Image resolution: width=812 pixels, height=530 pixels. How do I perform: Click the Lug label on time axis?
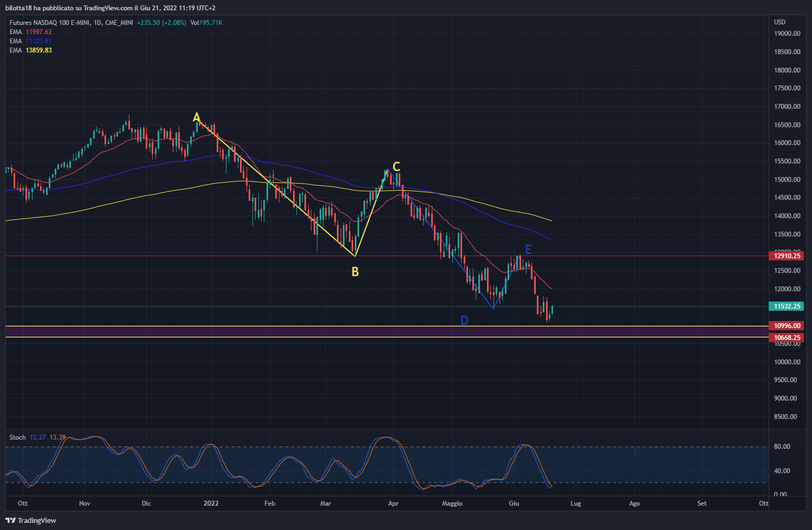(x=576, y=503)
